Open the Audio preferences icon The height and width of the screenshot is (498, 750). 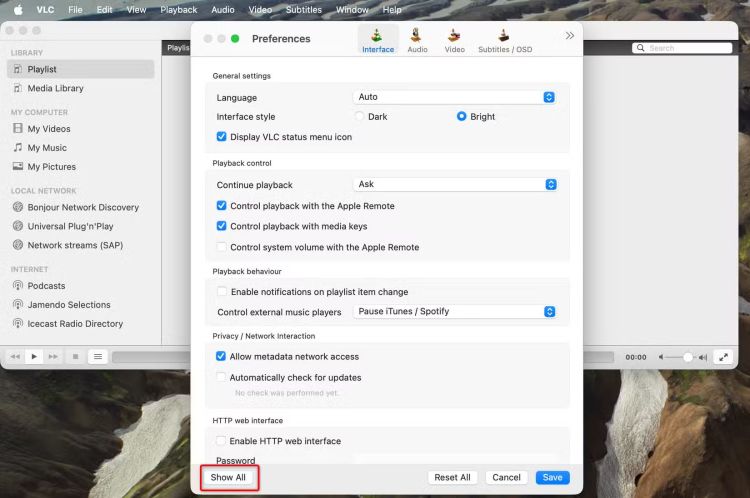click(x=417, y=39)
